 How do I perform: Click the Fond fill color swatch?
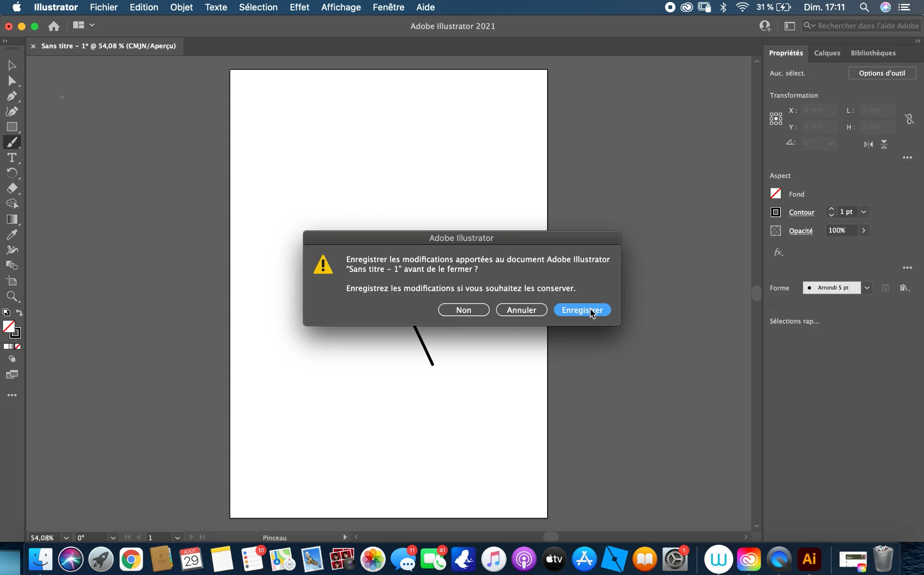[x=775, y=194]
